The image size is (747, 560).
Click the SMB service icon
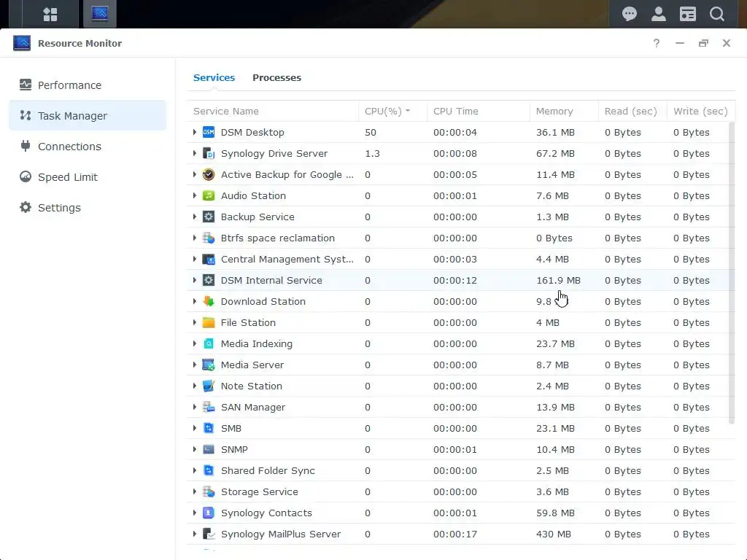coord(209,428)
